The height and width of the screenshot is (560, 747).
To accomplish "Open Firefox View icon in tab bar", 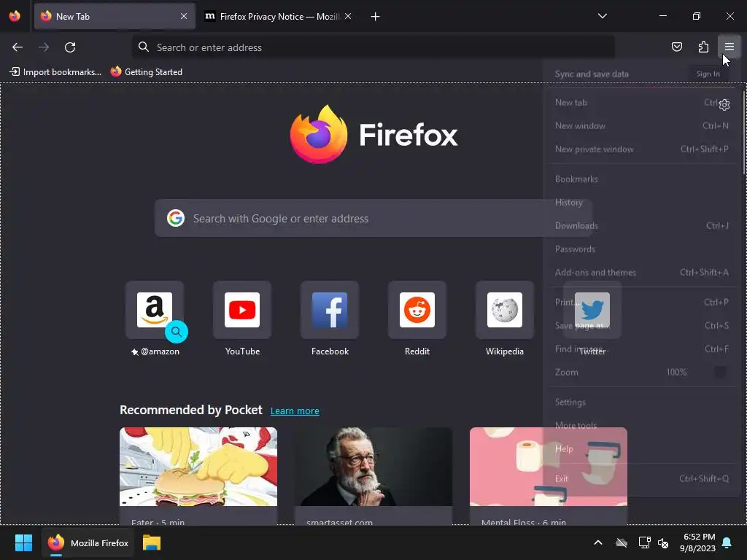I will pos(15,16).
